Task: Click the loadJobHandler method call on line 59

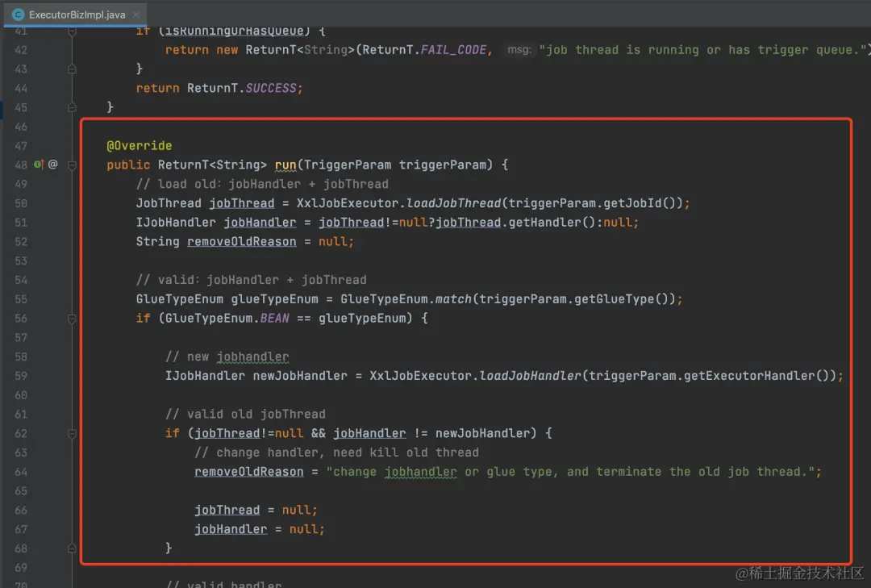Action: tap(530, 376)
